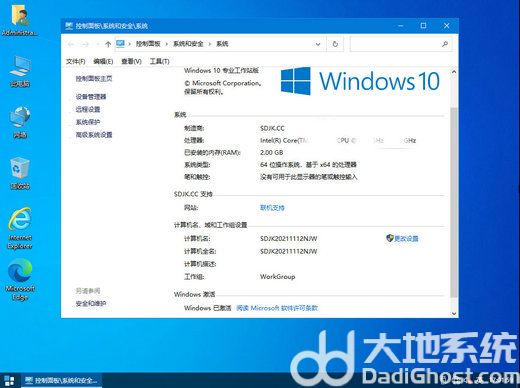Viewport: 520px width, 388px height.
Task: Expand chevron after System and Security breadcrumb
Action: click(x=209, y=44)
